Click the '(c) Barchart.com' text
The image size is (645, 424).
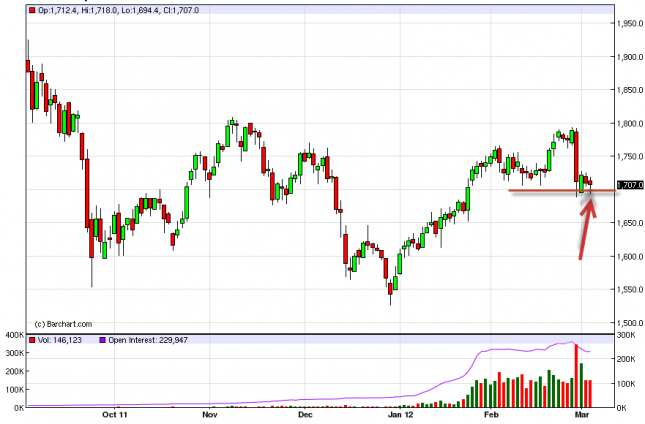coord(63,324)
